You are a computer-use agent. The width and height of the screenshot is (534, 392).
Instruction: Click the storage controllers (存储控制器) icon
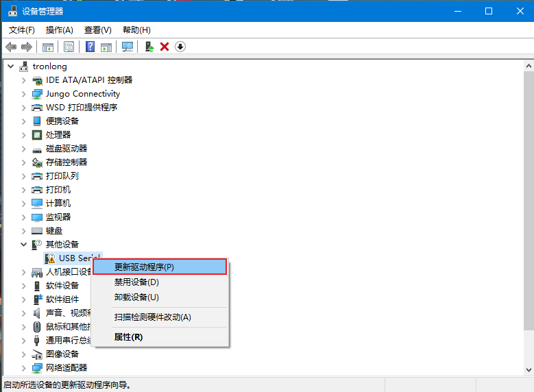tap(37, 162)
